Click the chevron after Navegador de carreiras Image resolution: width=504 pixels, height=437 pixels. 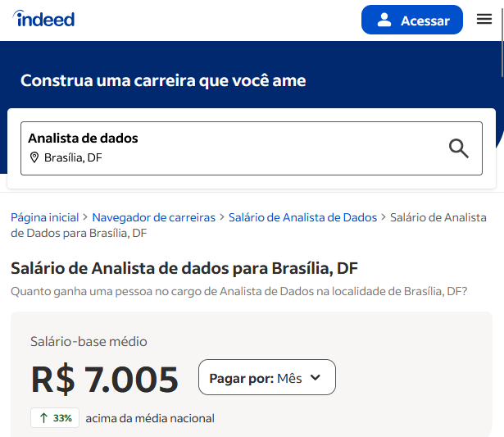pos(222,217)
